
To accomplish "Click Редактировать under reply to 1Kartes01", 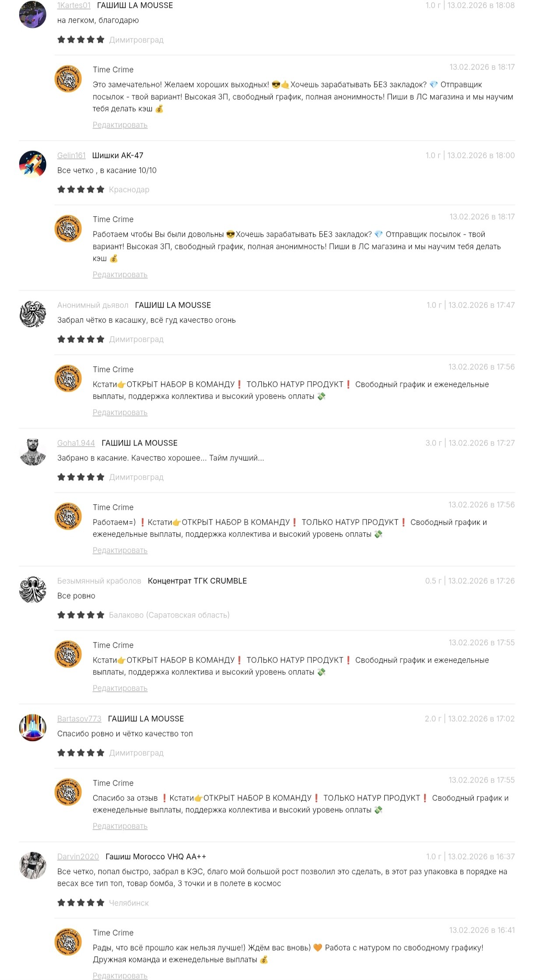I will pyautogui.click(x=120, y=125).
